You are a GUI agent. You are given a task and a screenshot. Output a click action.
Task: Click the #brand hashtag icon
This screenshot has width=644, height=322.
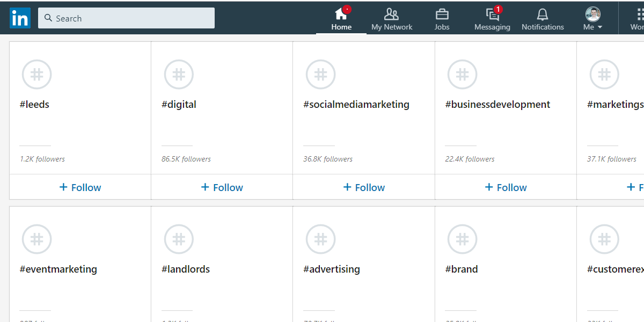tap(462, 239)
